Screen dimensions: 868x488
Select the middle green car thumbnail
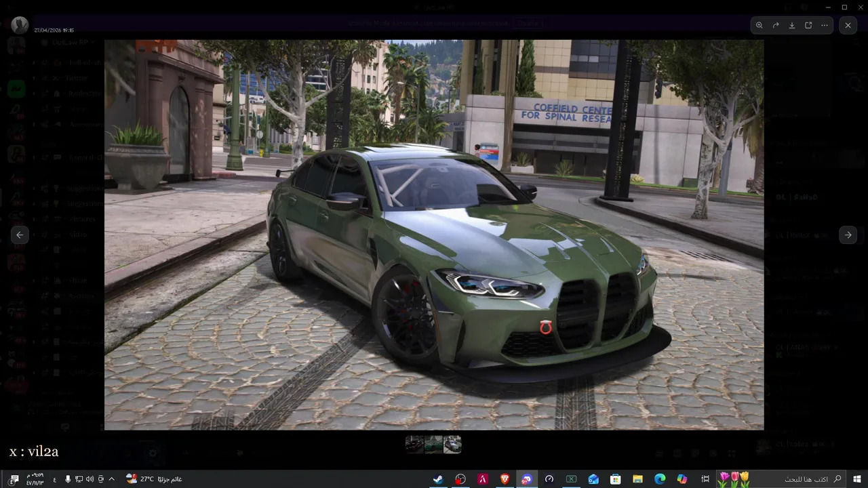433,444
